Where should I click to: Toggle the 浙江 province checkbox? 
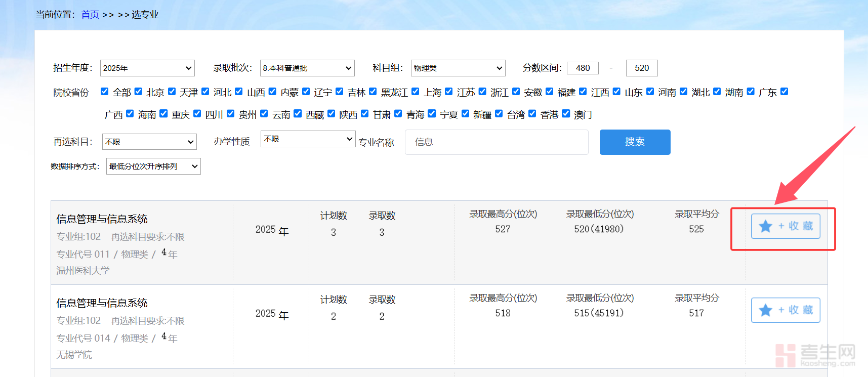482,92
